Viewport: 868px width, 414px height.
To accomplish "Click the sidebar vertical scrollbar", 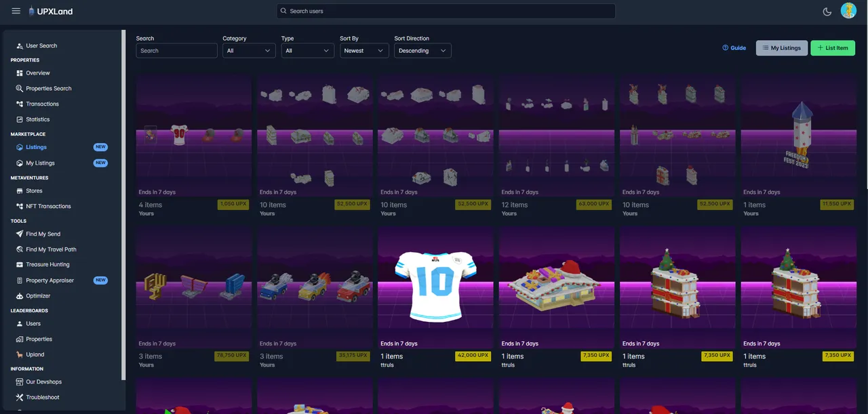I will (123, 205).
